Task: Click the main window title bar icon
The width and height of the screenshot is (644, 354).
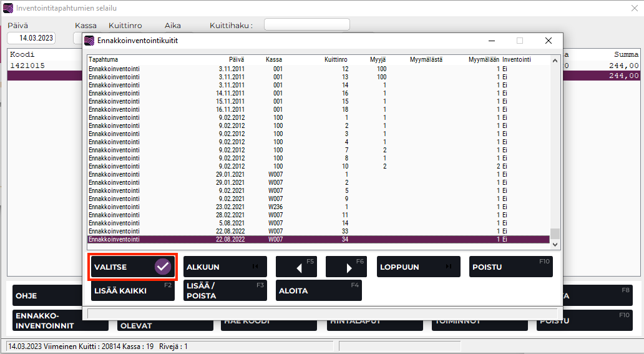Action: tap(7, 8)
